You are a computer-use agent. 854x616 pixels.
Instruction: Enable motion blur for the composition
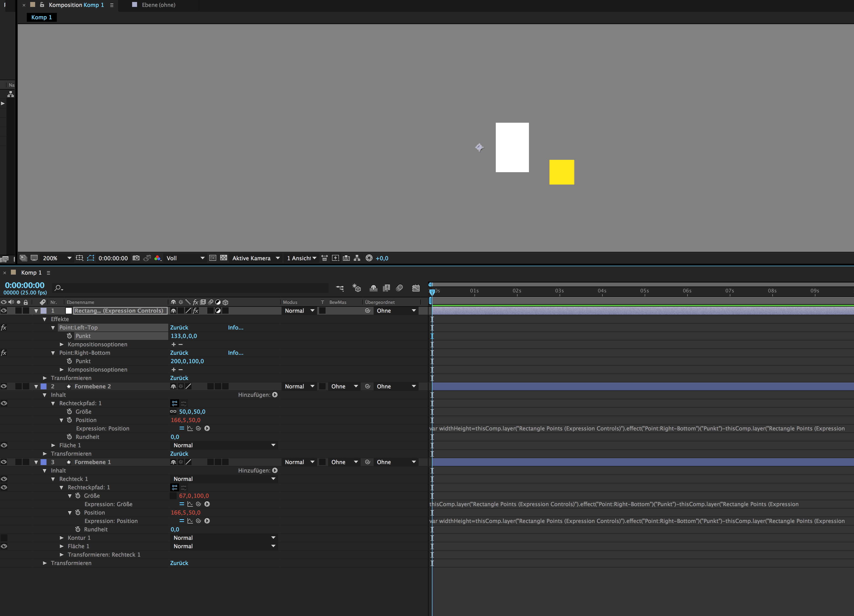[400, 288]
